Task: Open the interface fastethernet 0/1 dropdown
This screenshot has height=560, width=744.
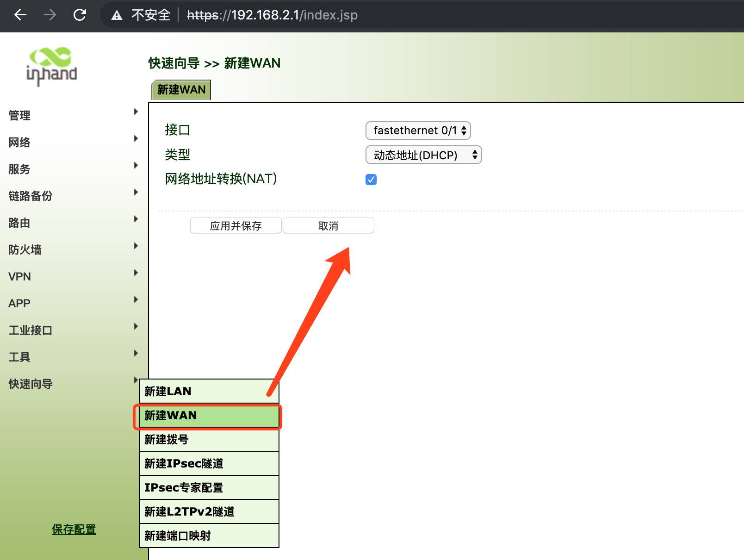Action: pyautogui.click(x=418, y=131)
